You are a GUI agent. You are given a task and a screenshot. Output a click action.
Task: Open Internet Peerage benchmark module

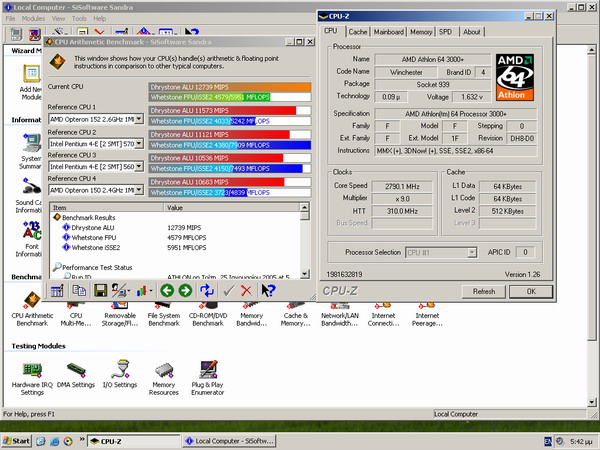[x=427, y=315]
